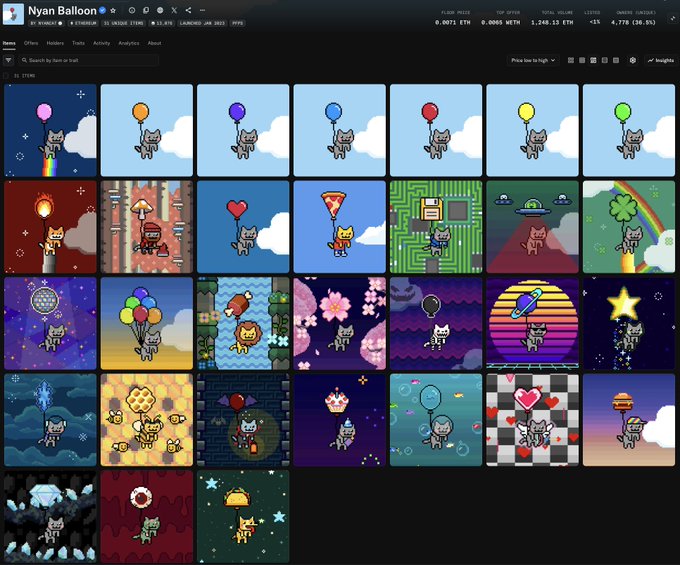Open the Price low to high sort dropdown
The image size is (680, 565).
(533, 60)
